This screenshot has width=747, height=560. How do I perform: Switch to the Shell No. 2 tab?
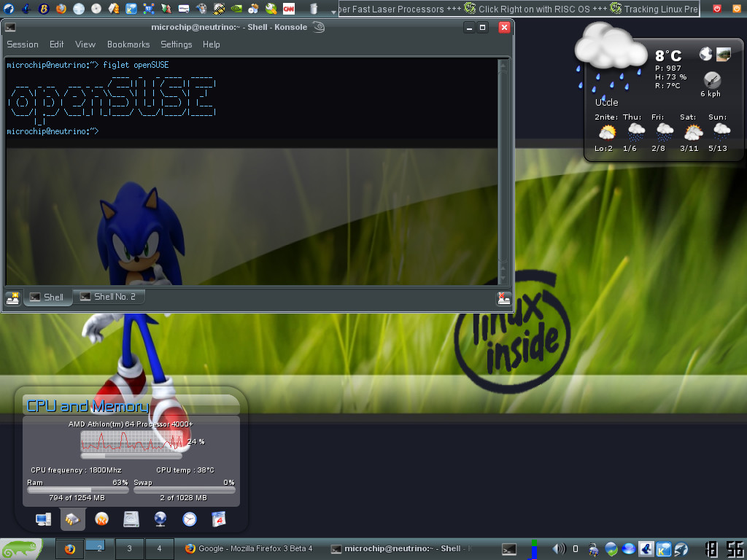click(x=109, y=297)
